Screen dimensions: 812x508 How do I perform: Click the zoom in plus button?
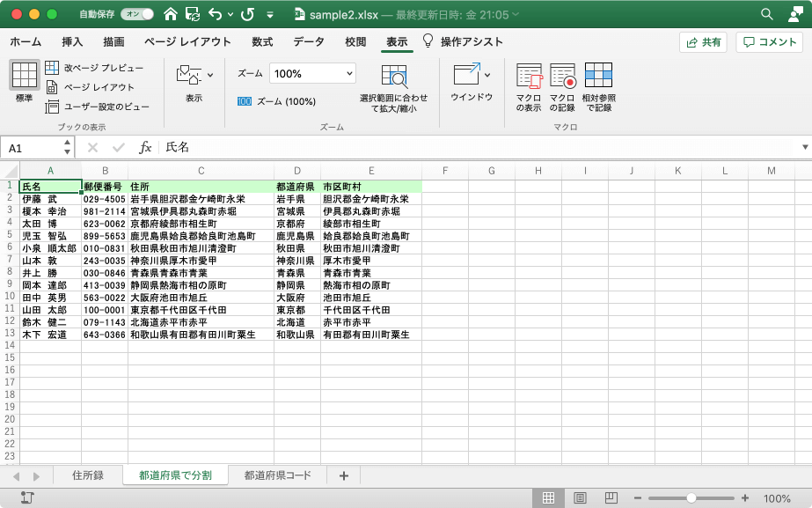coord(744,498)
